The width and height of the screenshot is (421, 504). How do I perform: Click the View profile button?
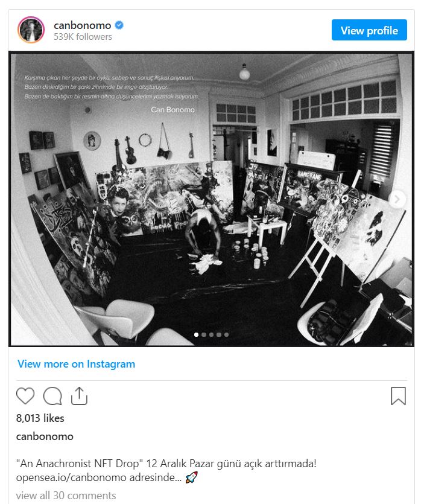369,30
